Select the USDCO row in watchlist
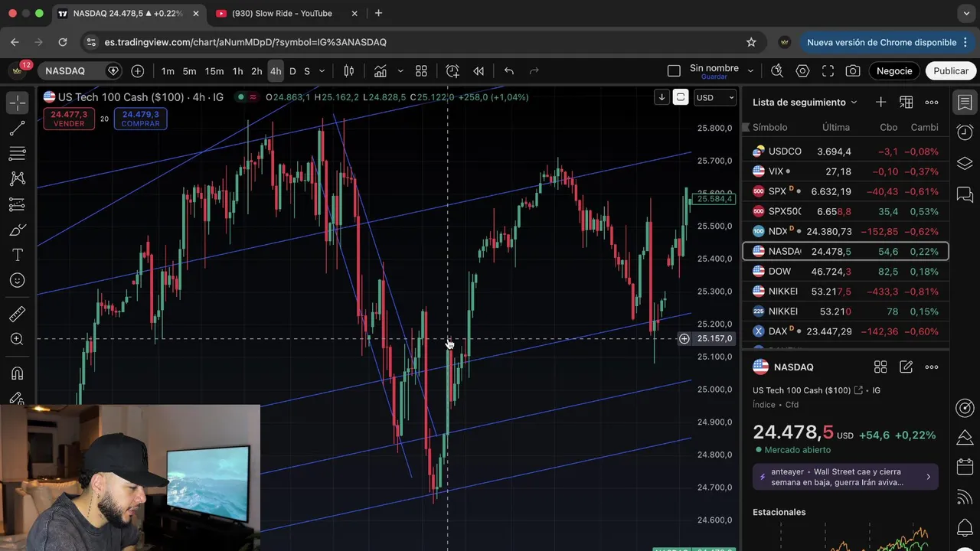The width and height of the screenshot is (980, 551). [x=845, y=152]
